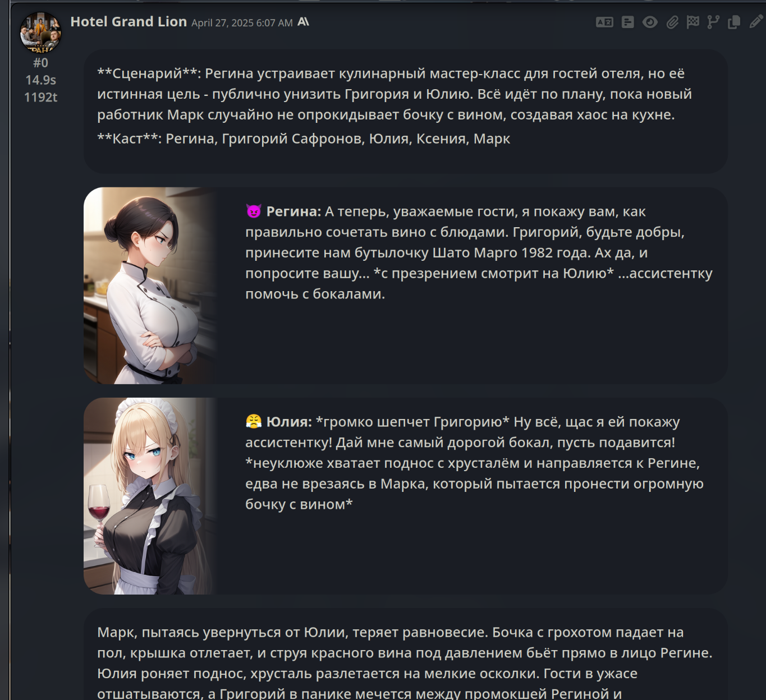The width and height of the screenshot is (766, 700).
Task: Edit the message with the pencil icon
Action: [756, 22]
